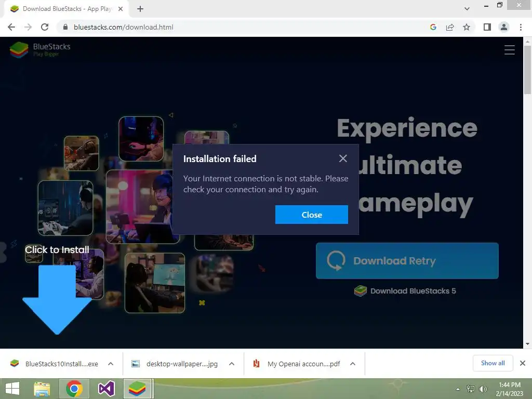Click the page vertical scrollbar thumb
The image size is (532, 399).
point(527,70)
